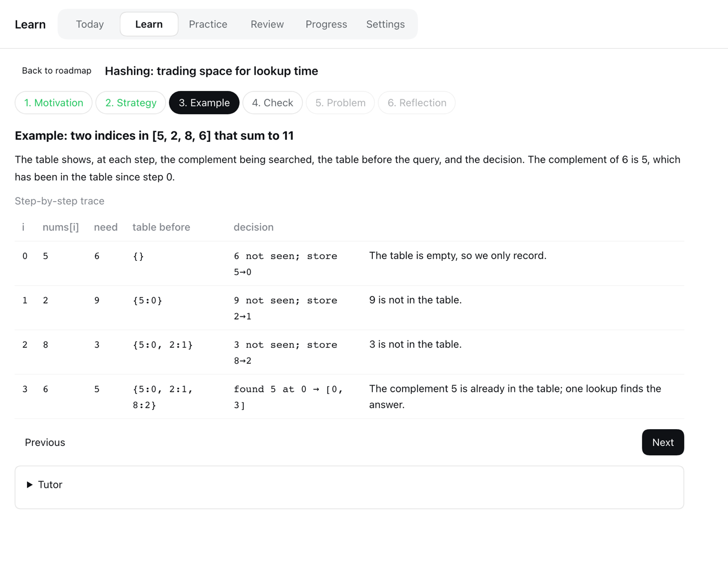Open step 6. Reflection
The height and width of the screenshot is (582, 728).
(x=417, y=103)
